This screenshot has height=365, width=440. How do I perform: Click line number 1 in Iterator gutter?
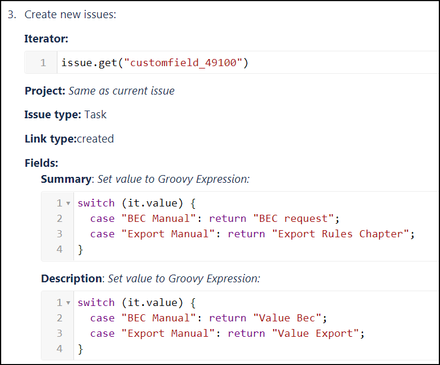coord(43,63)
